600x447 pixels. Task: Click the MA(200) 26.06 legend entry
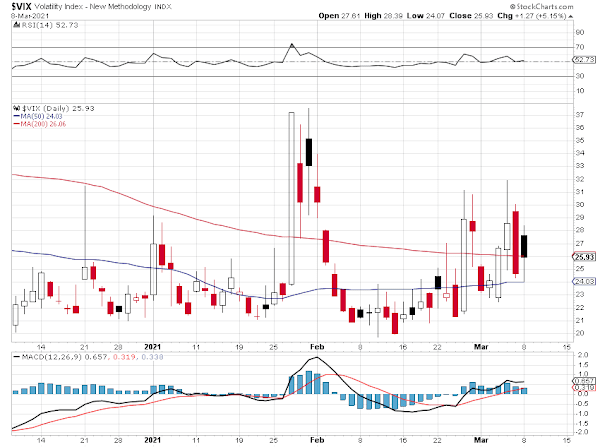(43, 124)
